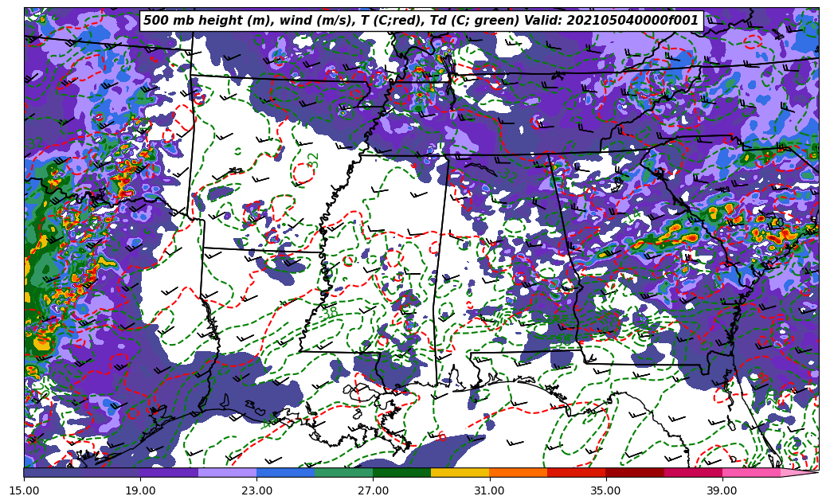826x504 pixels.
Task: Click the 31.00 colorbar tick label
Action: coord(489,490)
